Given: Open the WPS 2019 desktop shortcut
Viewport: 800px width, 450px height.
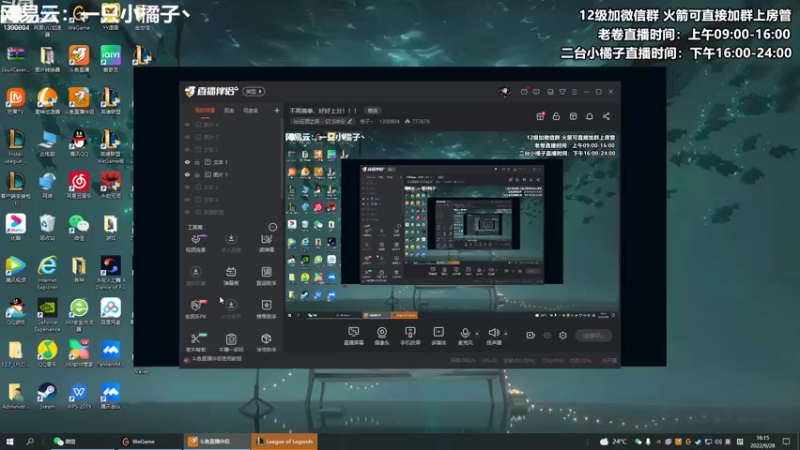Looking at the screenshot, I should click(x=79, y=396).
